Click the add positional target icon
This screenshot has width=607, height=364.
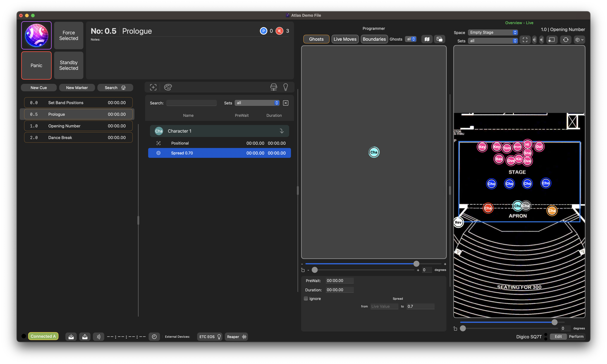coord(153,87)
